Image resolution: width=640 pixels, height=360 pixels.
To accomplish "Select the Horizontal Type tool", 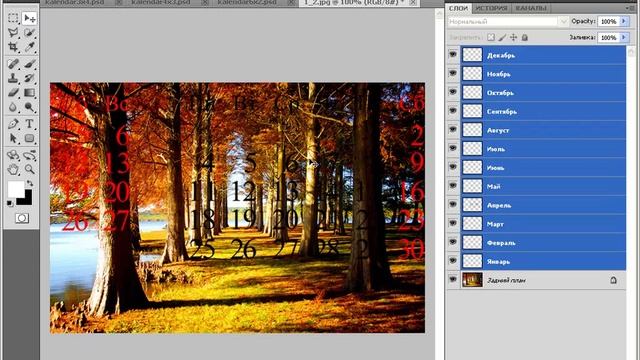I will coord(29,124).
